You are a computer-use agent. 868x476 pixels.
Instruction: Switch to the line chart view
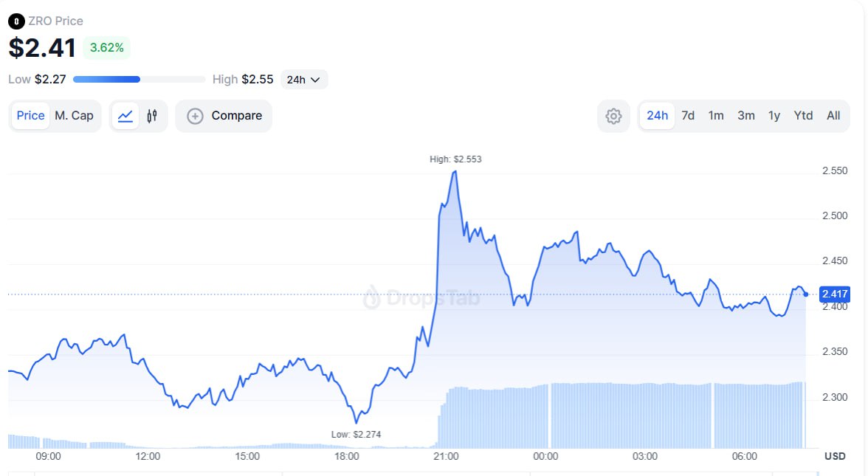point(125,116)
